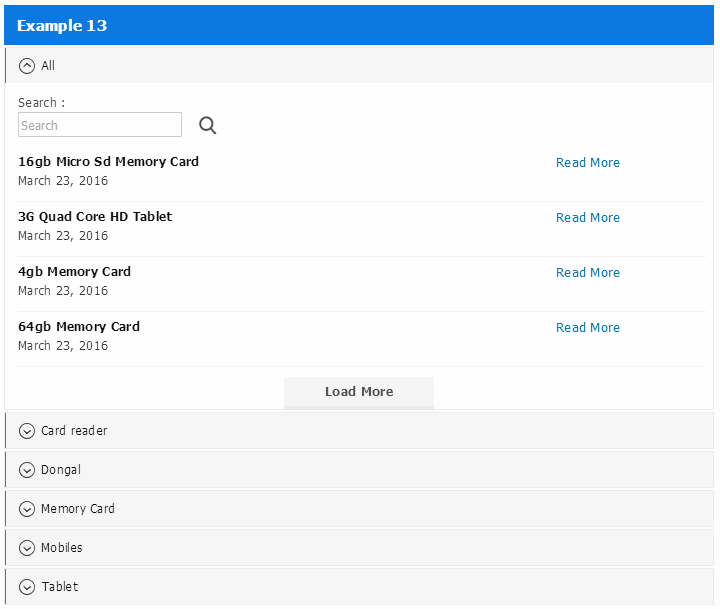The width and height of the screenshot is (720, 609).
Task: Expand the Memory Card section chevron
Action: (x=27, y=509)
